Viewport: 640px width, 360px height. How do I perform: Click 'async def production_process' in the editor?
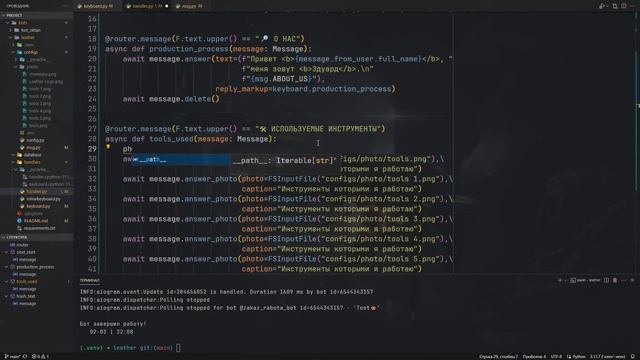167,49
